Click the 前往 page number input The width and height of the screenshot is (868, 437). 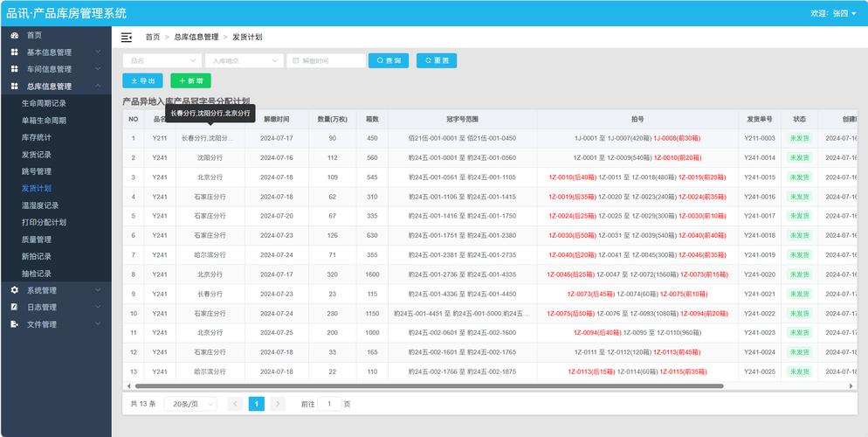click(330, 405)
